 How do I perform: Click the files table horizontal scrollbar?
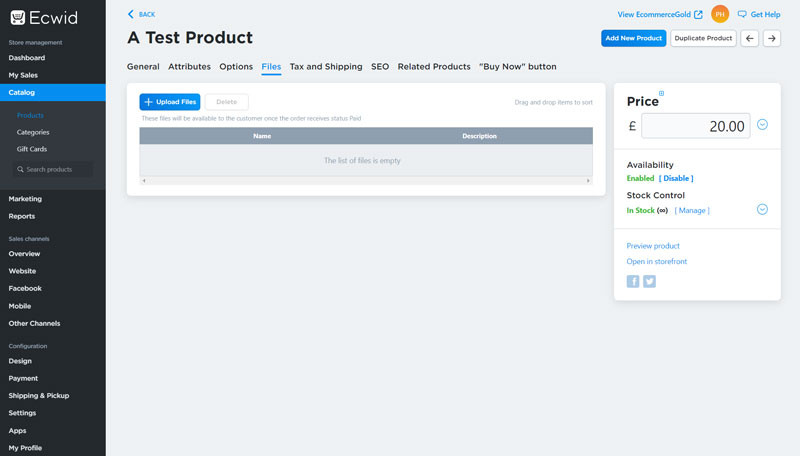[x=366, y=181]
